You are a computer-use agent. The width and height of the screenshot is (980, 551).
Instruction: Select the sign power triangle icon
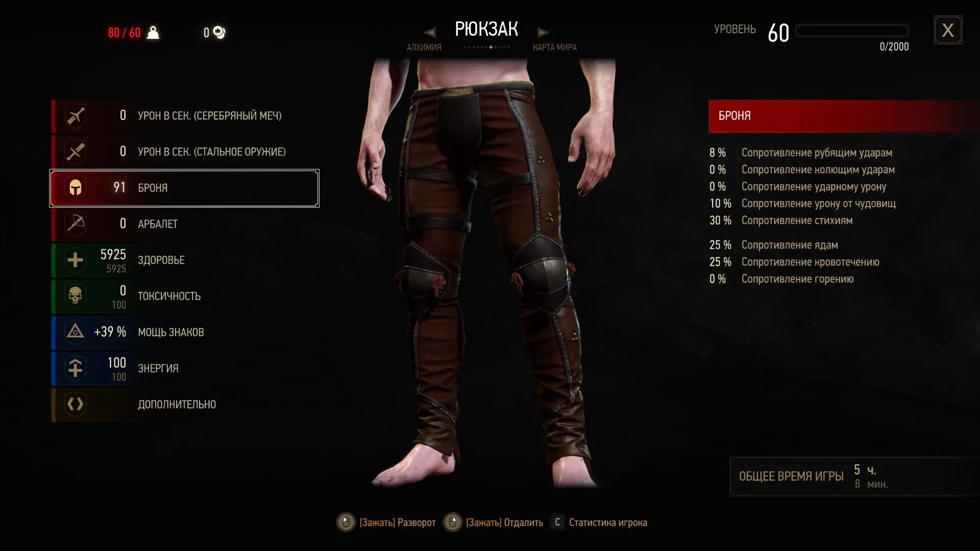click(76, 332)
